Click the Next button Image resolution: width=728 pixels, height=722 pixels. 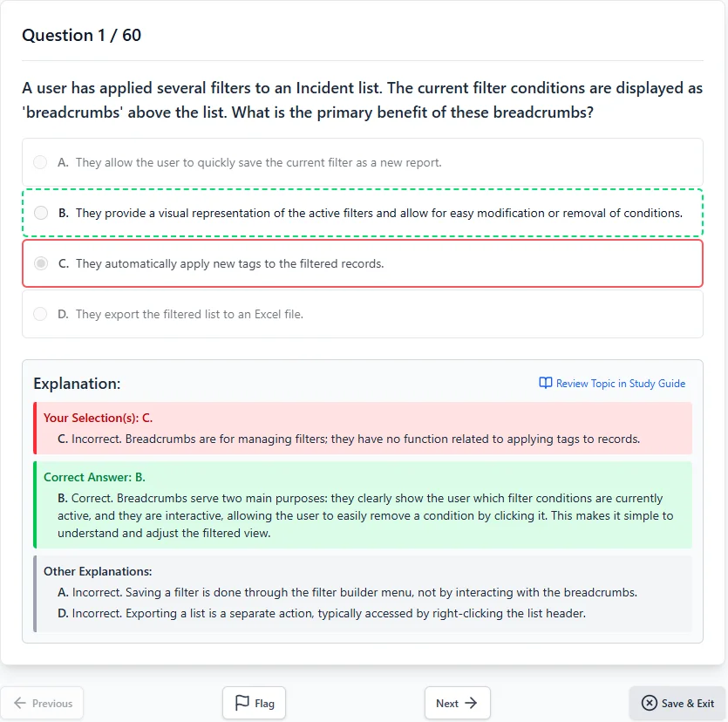(457, 703)
